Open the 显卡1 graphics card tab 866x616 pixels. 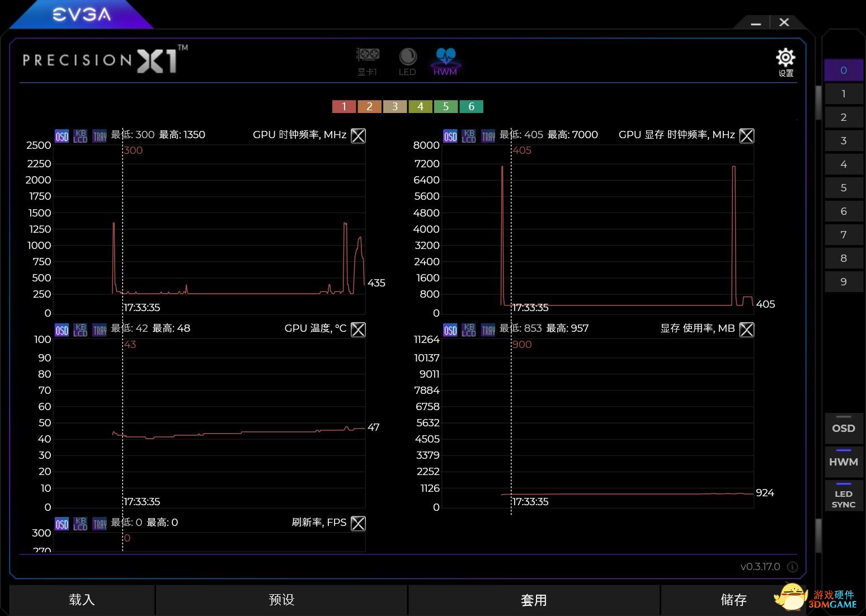[368, 62]
